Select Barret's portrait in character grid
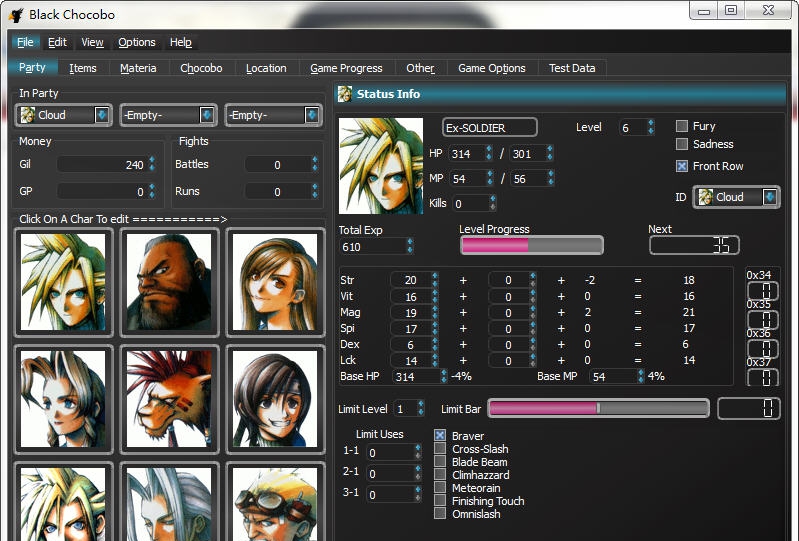The width and height of the screenshot is (799, 541). tap(168, 283)
